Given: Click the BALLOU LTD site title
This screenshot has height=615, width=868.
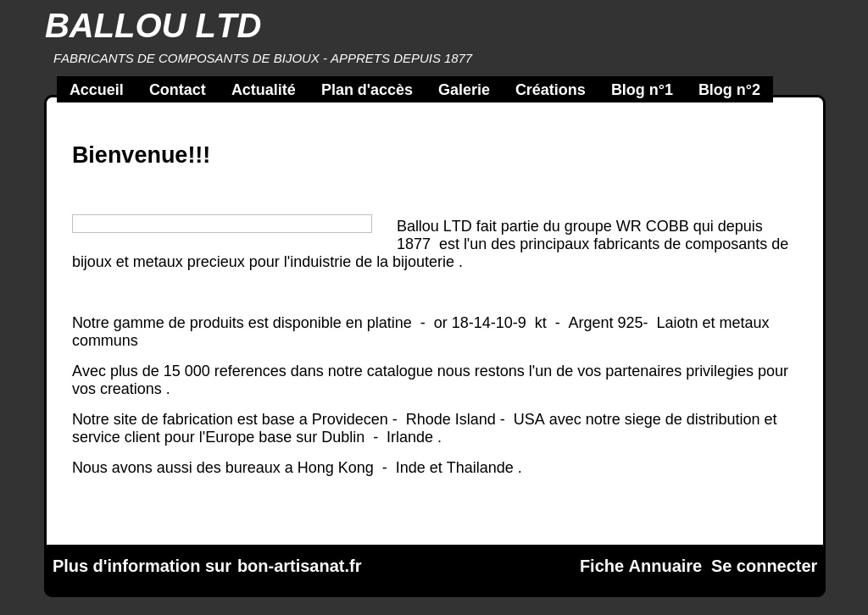Looking at the screenshot, I should pos(153,26).
